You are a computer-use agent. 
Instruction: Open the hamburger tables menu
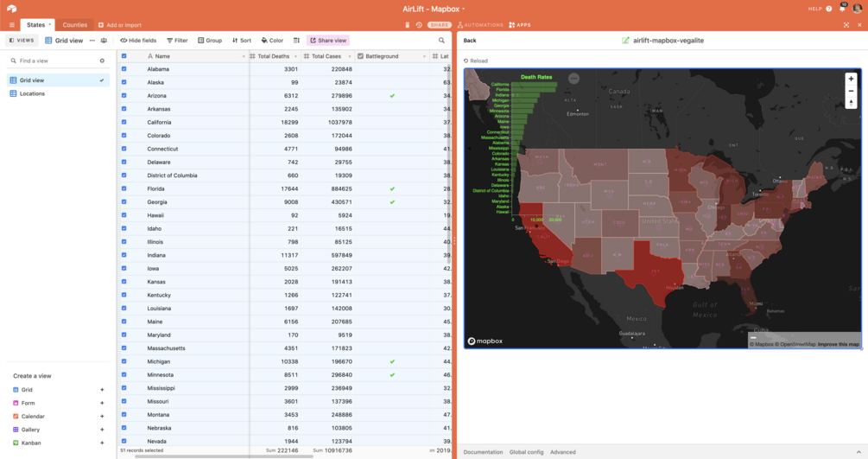pyautogui.click(x=11, y=25)
